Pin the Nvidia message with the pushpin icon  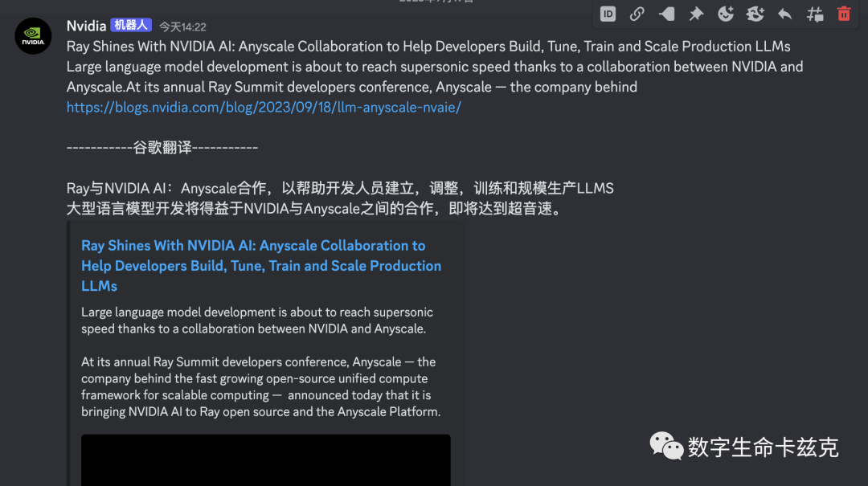(696, 14)
